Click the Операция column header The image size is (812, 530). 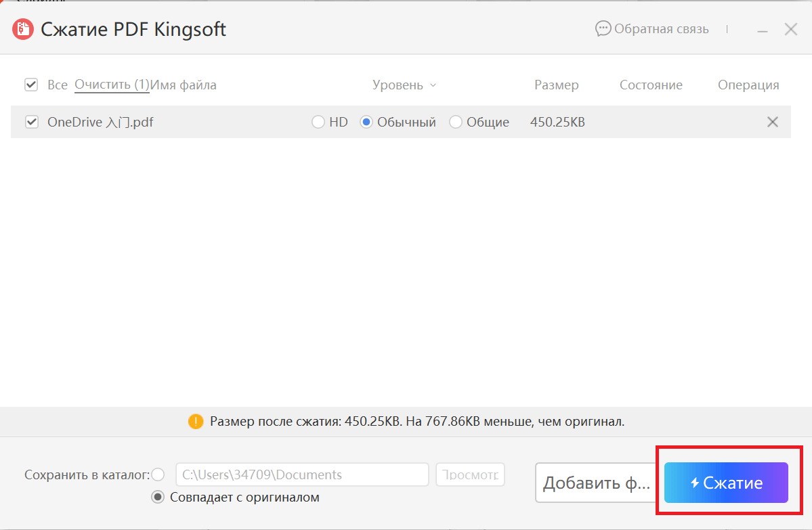coord(748,85)
